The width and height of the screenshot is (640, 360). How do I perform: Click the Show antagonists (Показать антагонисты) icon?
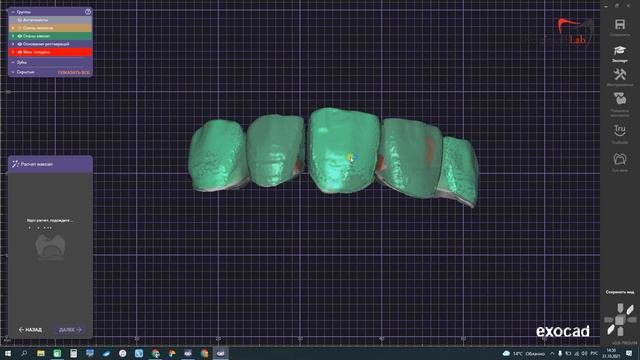(x=620, y=99)
